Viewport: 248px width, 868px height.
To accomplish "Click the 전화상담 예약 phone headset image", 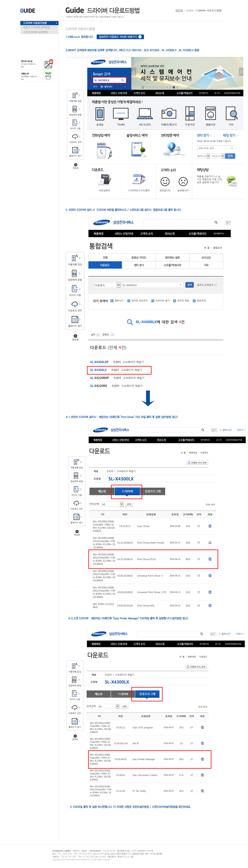I will 104,150.
